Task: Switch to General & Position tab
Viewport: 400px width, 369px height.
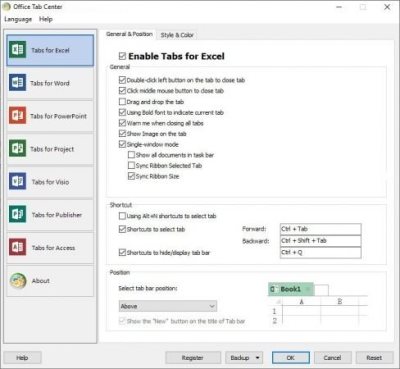Action: 129,34
